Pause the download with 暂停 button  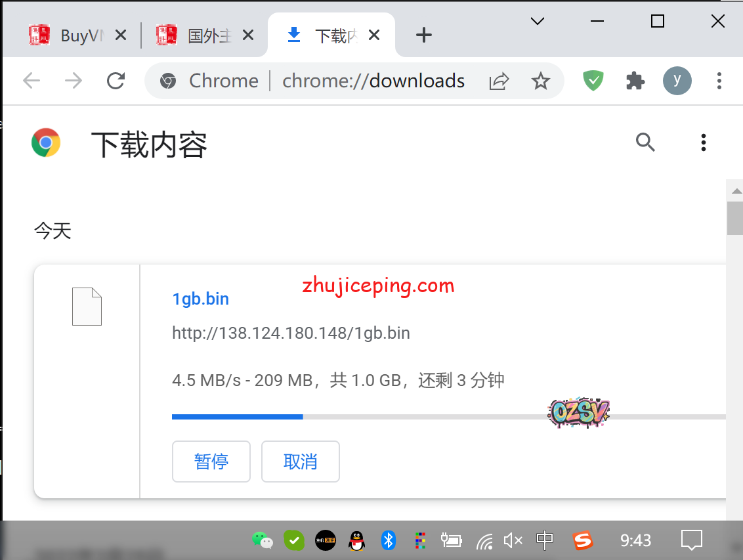(x=211, y=462)
